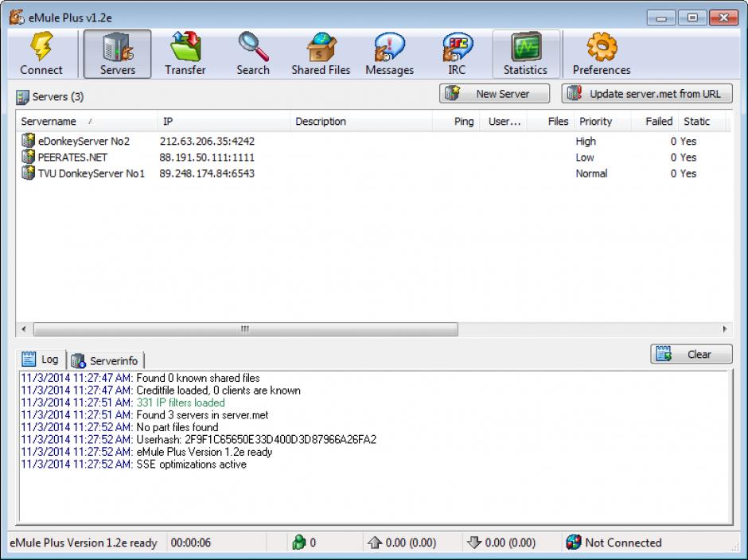Click the High priority cell
Viewport: 748px width, 560px height.
tap(586, 141)
